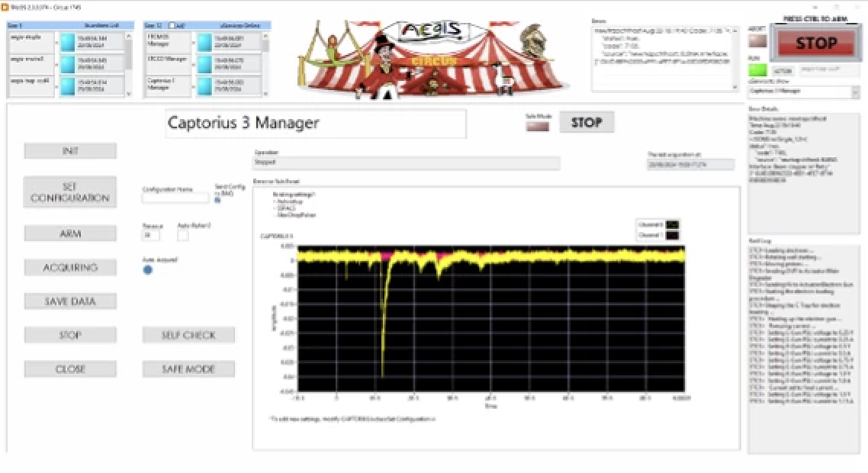This screenshot has width=868, height=473.
Task: Click the INIT button
Action: [x=70, y=150]
